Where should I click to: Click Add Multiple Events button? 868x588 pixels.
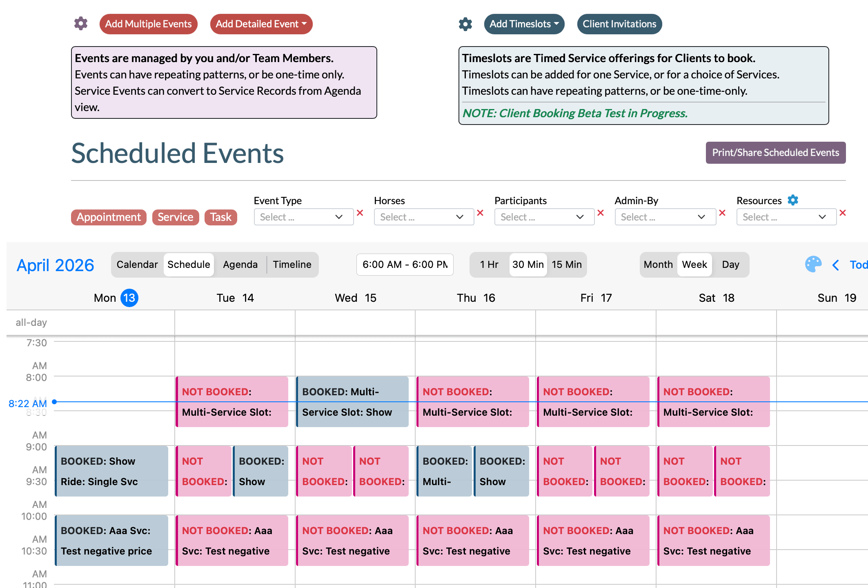tap(149, 24)
